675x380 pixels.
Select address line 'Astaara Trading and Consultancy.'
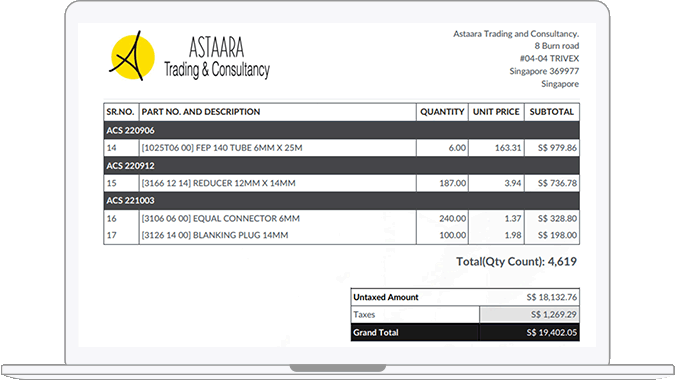click(x=516, y=34)
